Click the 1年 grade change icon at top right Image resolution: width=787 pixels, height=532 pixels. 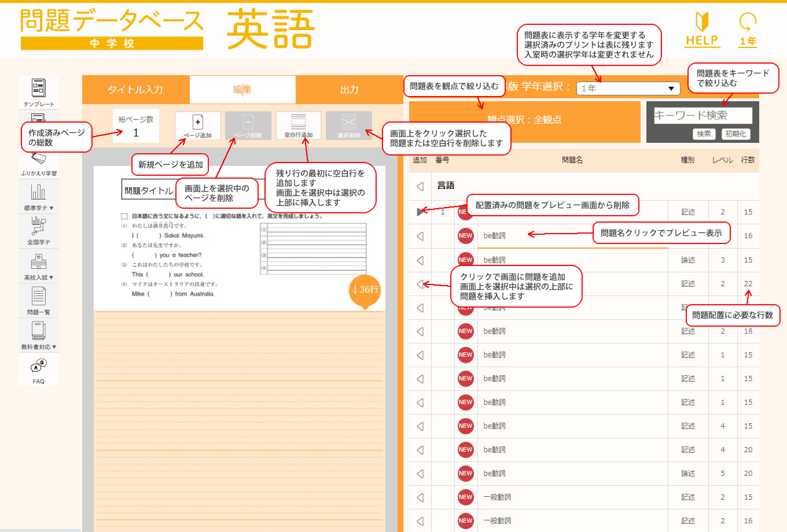click(748, 29)
